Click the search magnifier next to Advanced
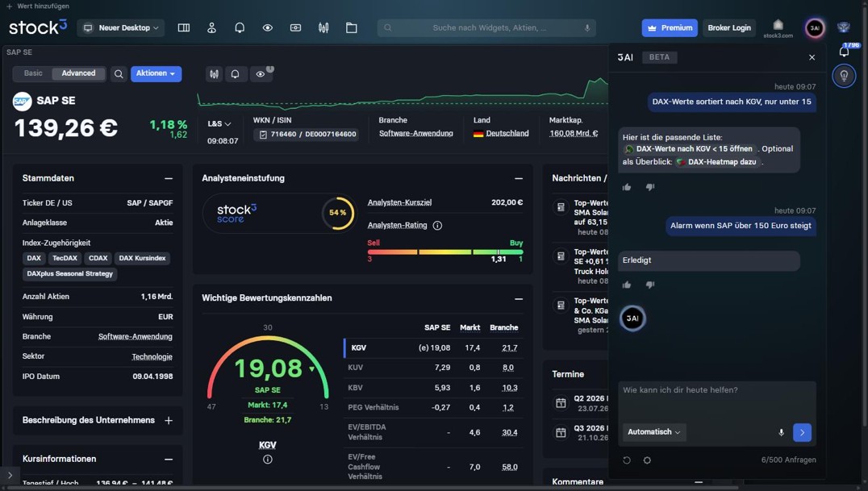This screenshot has width=868, height=491. pos(119,73)
